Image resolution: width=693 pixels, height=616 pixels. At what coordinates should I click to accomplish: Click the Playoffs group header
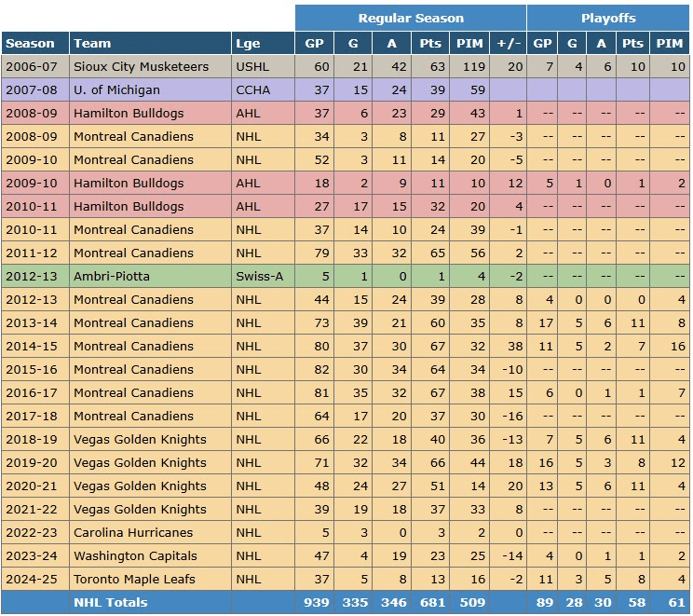tap(608, 18)
